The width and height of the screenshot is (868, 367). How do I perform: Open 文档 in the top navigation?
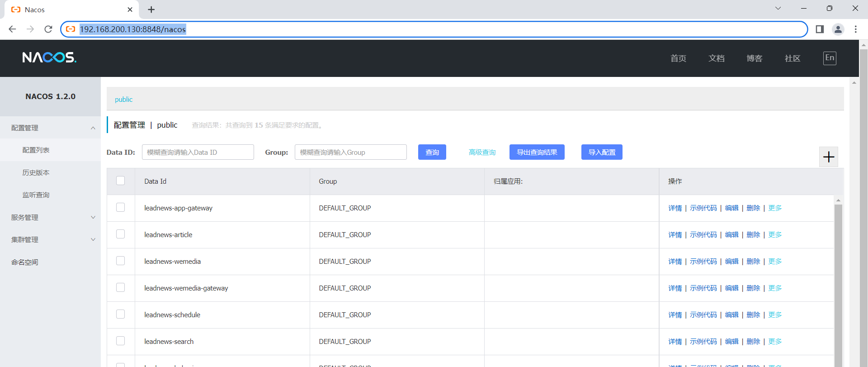click(x=716, y=58)
